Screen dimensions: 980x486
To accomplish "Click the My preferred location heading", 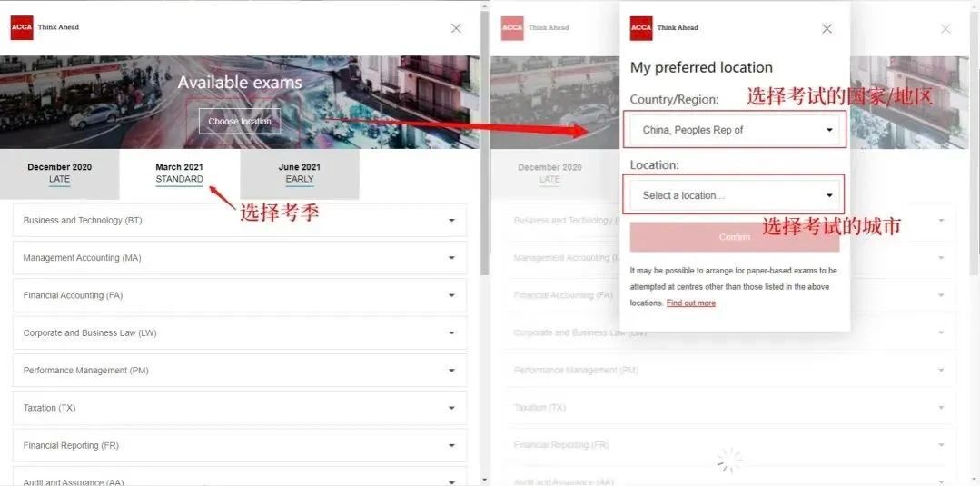I will [701, 67].
